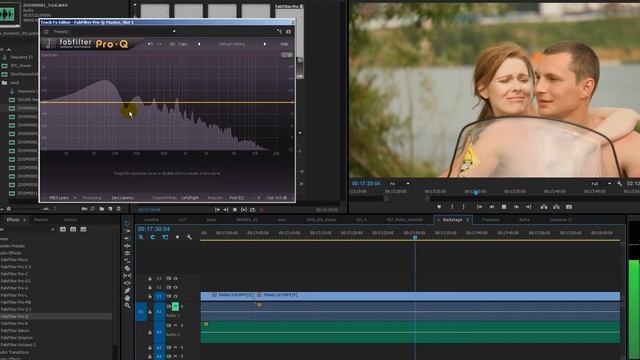This screenshot has height=360, width=640.
Task: Select the Slip tool
Action: [x=127, y=276]
